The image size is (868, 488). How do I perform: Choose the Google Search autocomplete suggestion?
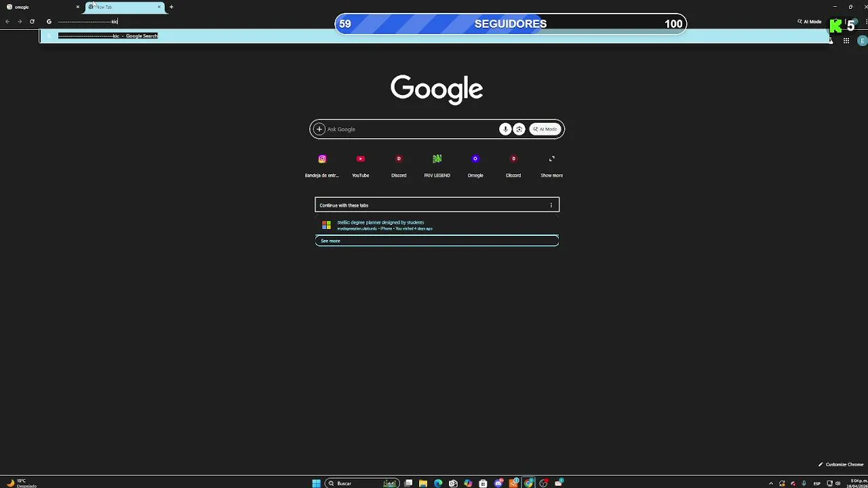435,36
